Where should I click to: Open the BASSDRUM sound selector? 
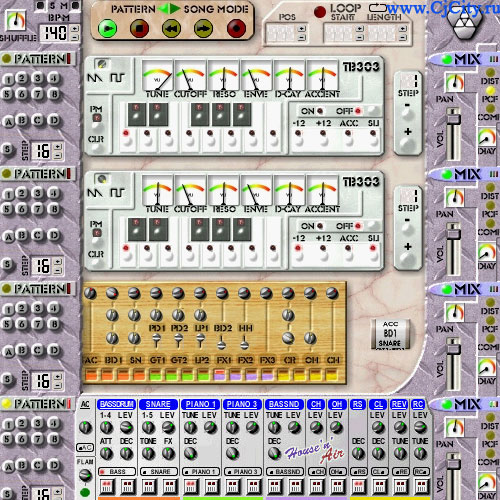(116, 404)
